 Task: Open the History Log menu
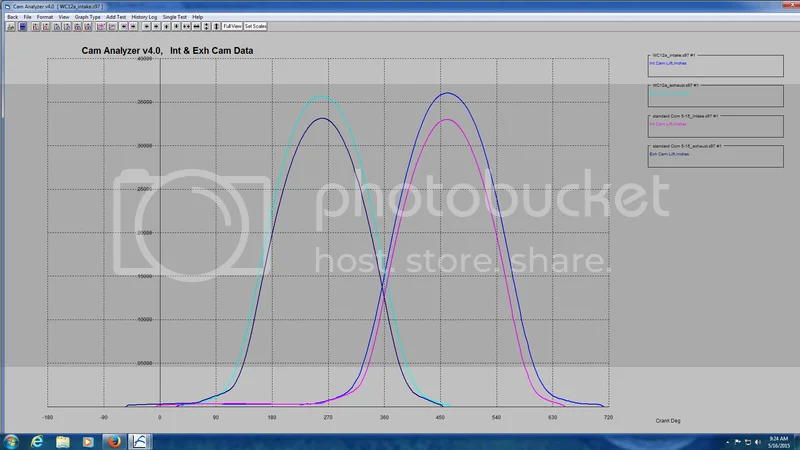coord(143,17)
